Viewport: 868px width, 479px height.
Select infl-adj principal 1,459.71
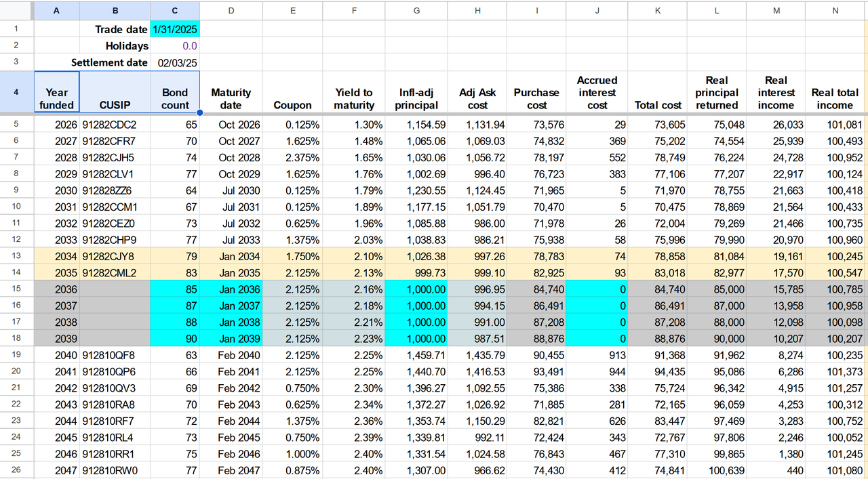[x=416, y=355]
